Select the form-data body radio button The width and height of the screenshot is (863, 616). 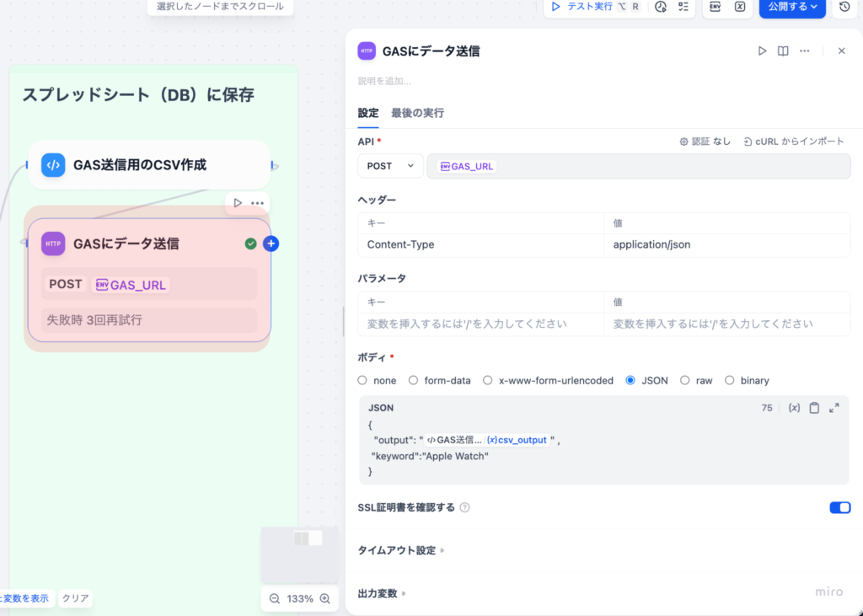pyautogui.click(x=414, y=381)
